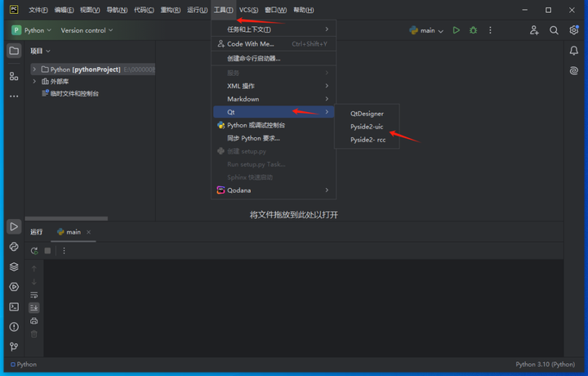This screenshot has height=376, width=588.
Task: Open the Problems tool window icon
Action: tap(14, 327)
